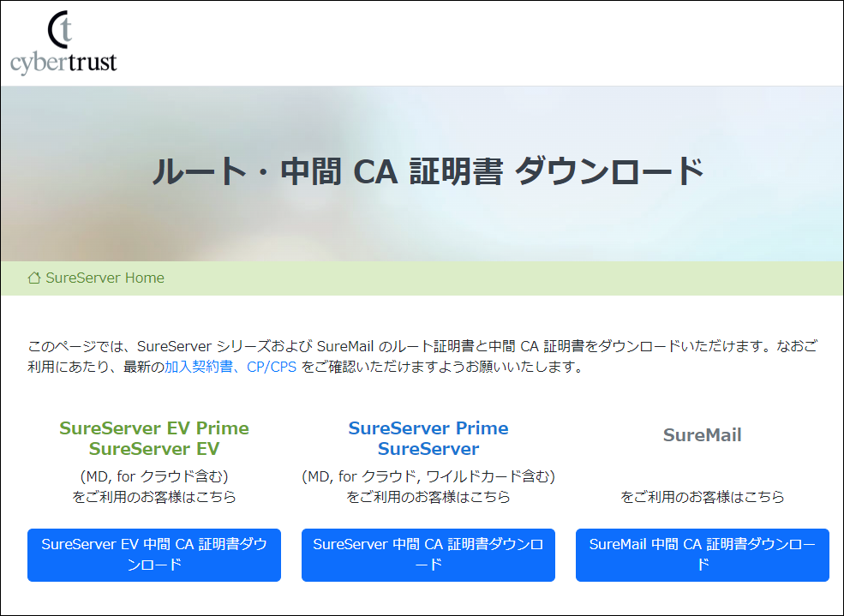This screenshot has height=616, width=844.
Task: Click the (MD, for クラウド含む) text
Action: coord(154,476)
